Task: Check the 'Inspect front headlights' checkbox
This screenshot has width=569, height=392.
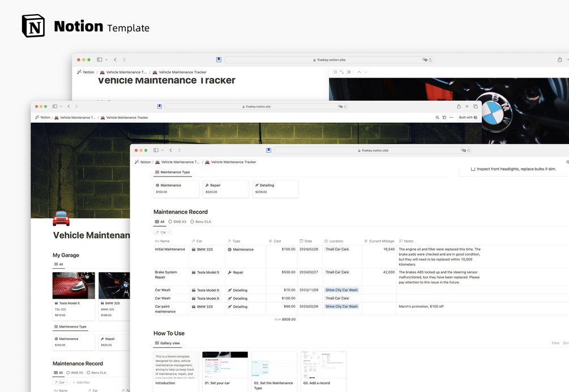Action: (x=473, y=169)
